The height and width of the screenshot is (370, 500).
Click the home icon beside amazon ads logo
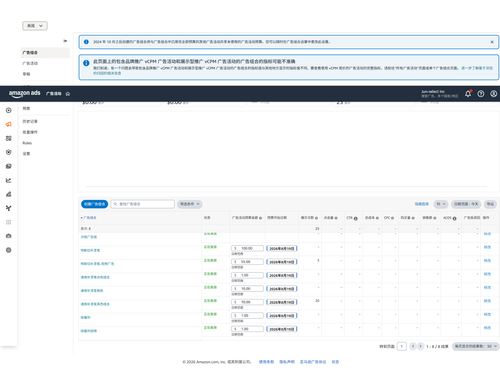[x=68, y=94]
